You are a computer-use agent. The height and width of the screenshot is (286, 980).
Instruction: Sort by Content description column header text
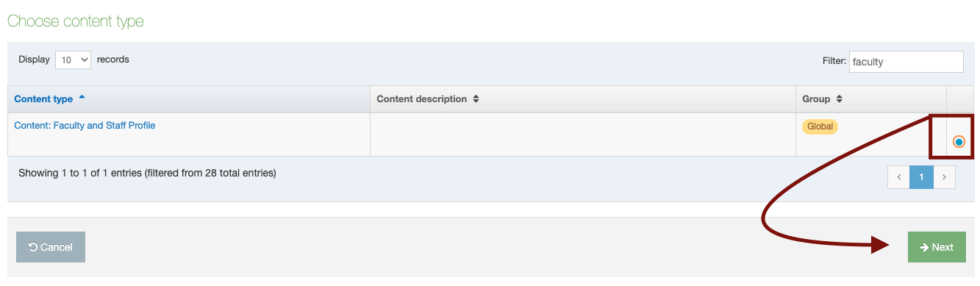coord(421,99)
